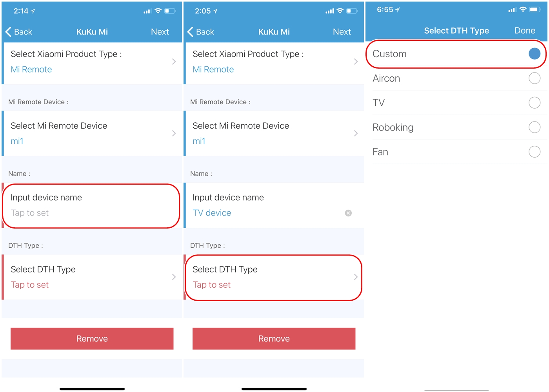Image resolution: width=549 pixels, height=392 pixels.
Task: Tap Remove button in the 2:05 screen
Action: tap(274, 339)
